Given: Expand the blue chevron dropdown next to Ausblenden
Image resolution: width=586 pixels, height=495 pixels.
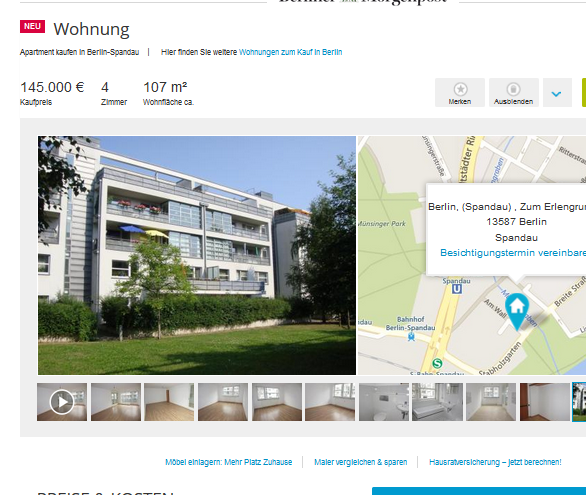Looking at the screenshot, I should point(556,93).
